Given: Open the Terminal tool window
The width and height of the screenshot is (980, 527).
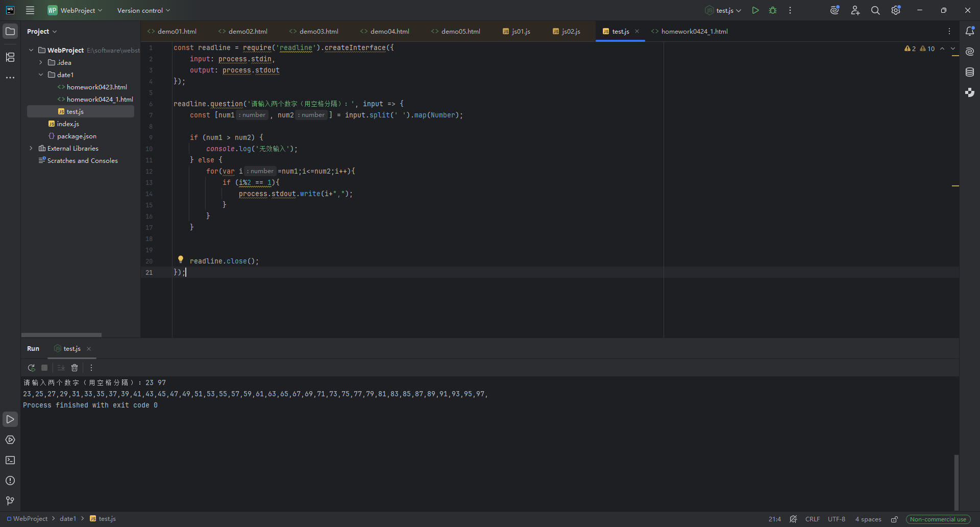Looking at the screenshot, I should (x=10, y=460).
